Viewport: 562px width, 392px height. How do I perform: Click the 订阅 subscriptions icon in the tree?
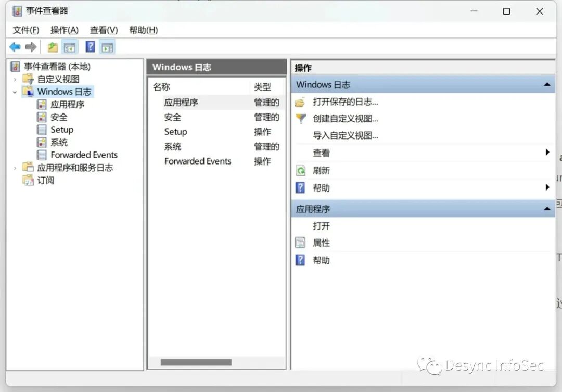pyautogui.click(x=28, y=180)
